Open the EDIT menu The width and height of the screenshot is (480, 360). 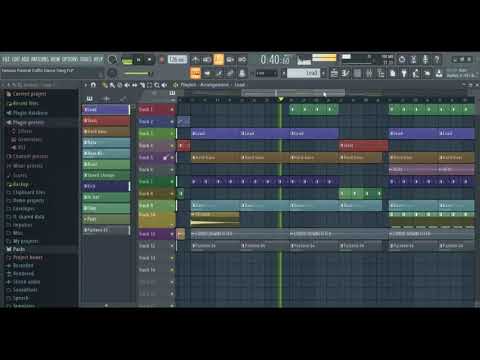[x=16, y=60]
